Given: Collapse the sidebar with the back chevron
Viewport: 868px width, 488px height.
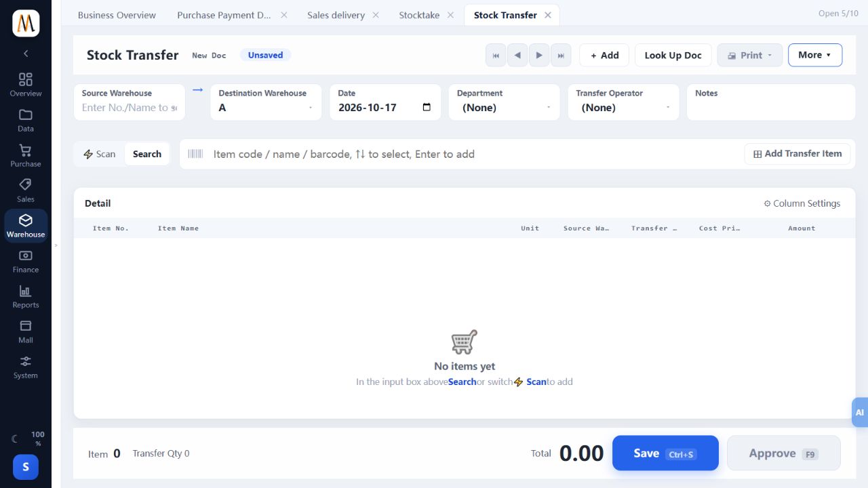Looking at the screenshot, I should (x=26, y=53).
